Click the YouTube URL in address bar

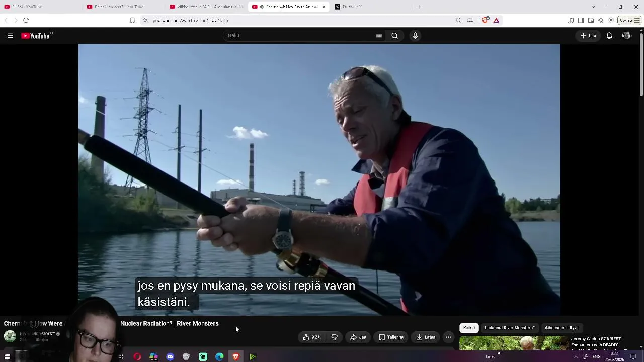click(191, 20)
